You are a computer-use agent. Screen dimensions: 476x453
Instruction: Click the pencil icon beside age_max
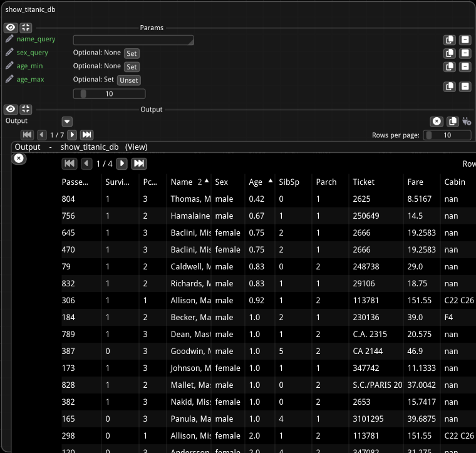tap(9, 80)
